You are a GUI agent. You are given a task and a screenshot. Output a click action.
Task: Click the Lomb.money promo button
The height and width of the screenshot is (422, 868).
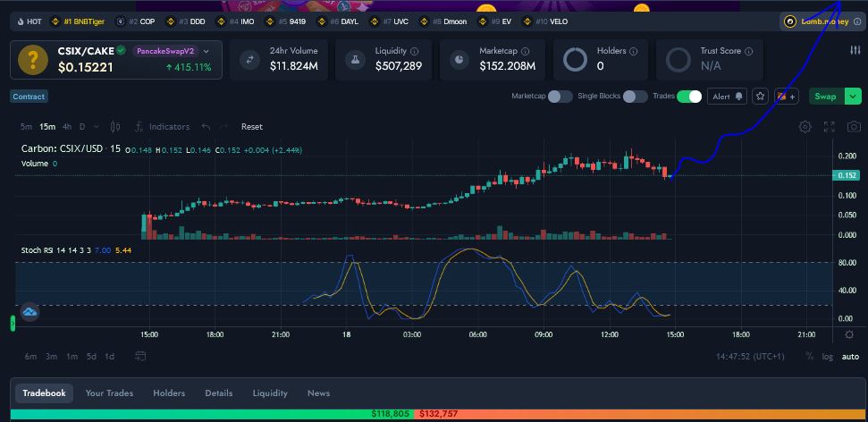tap(822, 22)
